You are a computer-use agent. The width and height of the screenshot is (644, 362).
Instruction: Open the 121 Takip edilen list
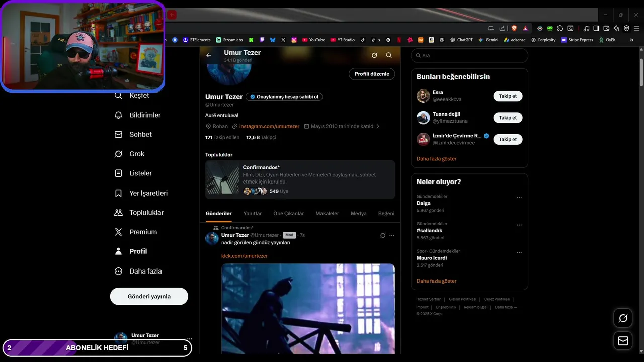coord(222,137)
